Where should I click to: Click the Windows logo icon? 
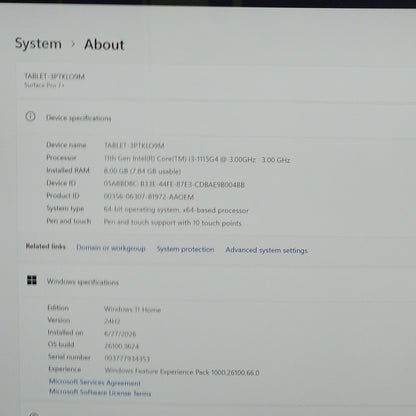tap(32, 280)
